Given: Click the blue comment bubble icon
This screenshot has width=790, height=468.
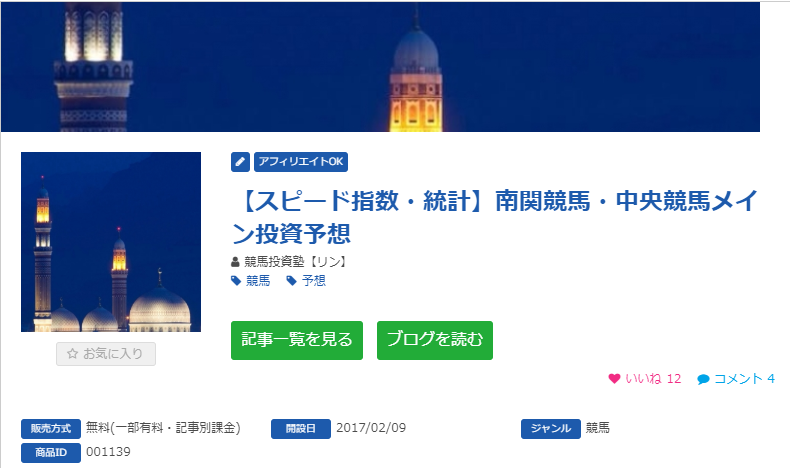Looking at the screenshot, I should tap(703, 379).
